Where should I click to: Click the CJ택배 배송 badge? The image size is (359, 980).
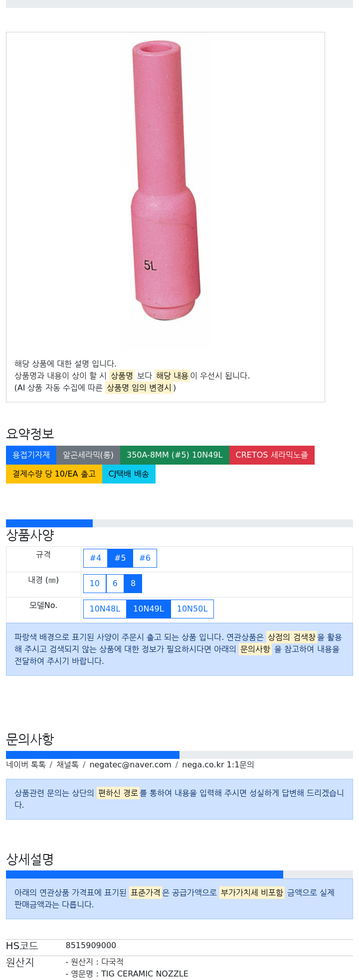129,474
